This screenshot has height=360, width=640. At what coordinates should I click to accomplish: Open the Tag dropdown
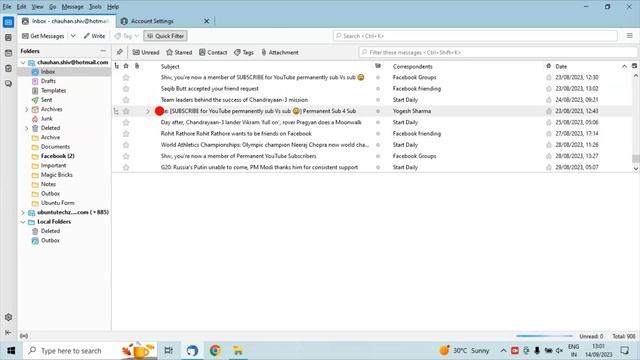127,36
